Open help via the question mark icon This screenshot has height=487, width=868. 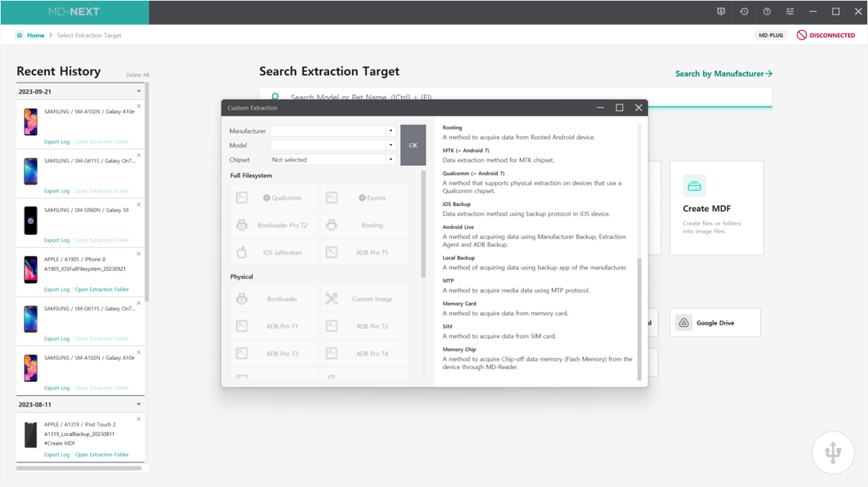tap(767, 11)
